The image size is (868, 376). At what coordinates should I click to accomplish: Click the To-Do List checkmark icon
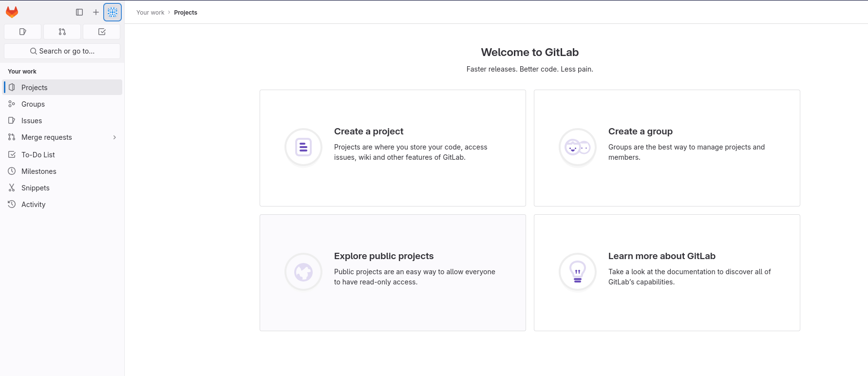[x=12, y=154]
